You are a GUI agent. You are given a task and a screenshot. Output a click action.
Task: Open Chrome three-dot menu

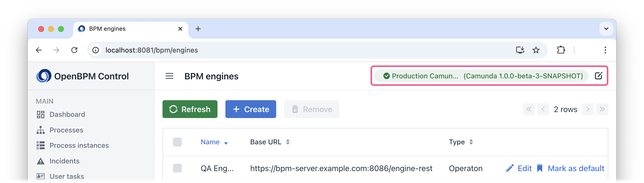[x=605, y=50]
